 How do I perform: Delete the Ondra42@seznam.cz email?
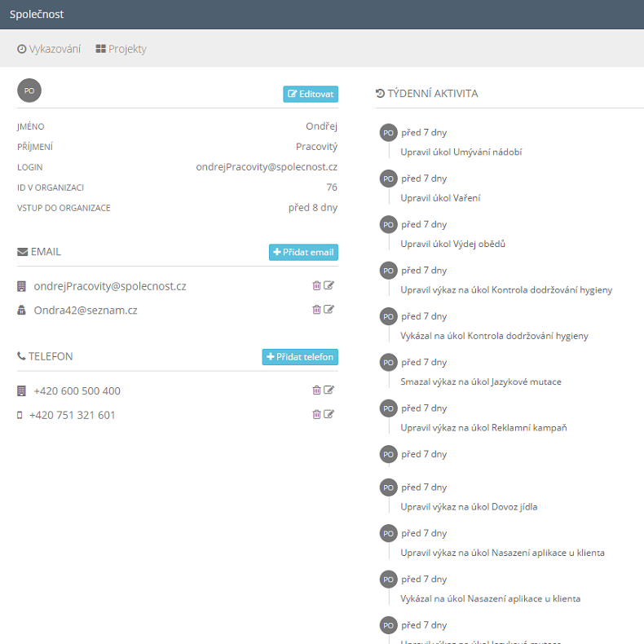[316, 309]
